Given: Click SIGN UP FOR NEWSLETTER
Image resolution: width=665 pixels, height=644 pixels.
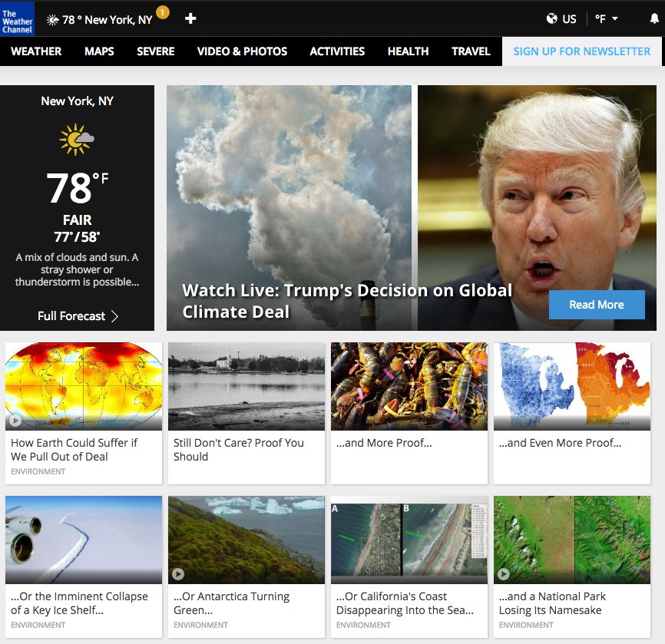Looking at the screenshot, I should pyautogui.click(x=581, y=51).
